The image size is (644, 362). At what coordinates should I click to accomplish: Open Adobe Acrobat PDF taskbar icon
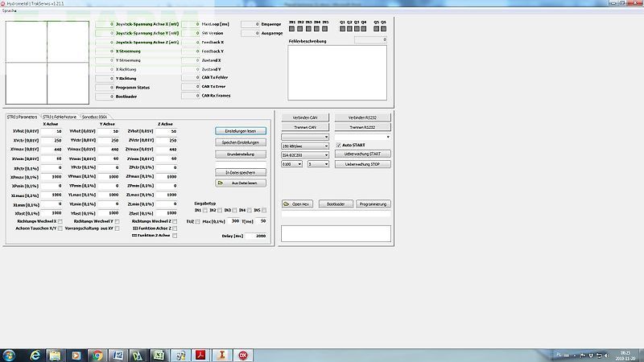pos(200,355)
